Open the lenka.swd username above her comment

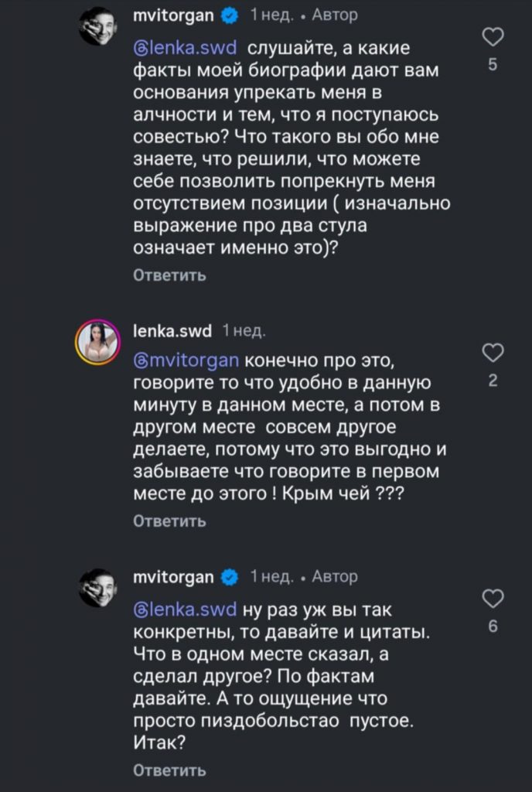pyautogui.click(x=172, y=331)
